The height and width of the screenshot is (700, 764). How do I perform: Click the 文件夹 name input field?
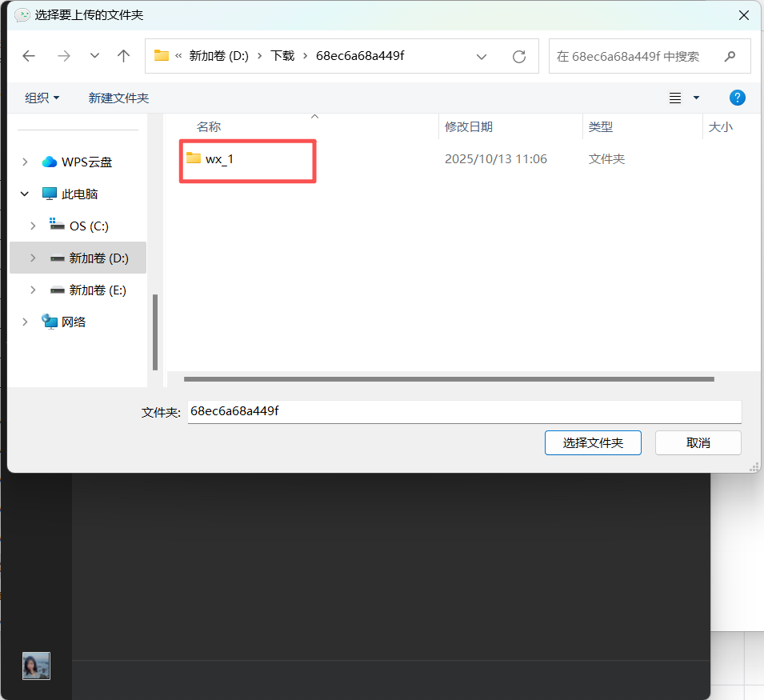point(464,412)
